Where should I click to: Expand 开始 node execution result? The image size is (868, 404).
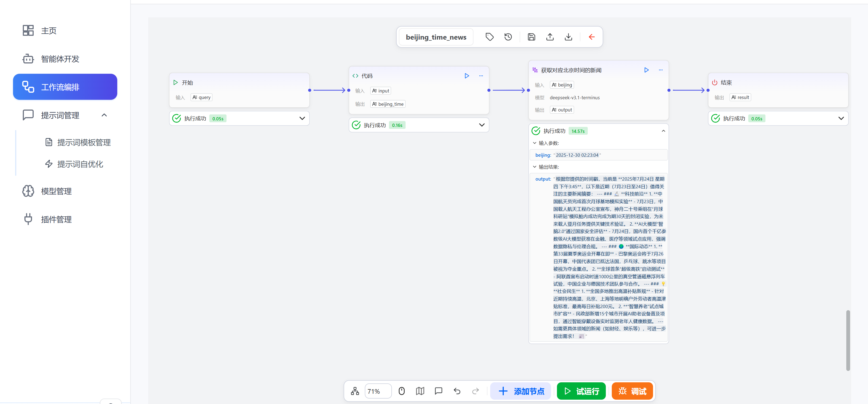(302, 118)
